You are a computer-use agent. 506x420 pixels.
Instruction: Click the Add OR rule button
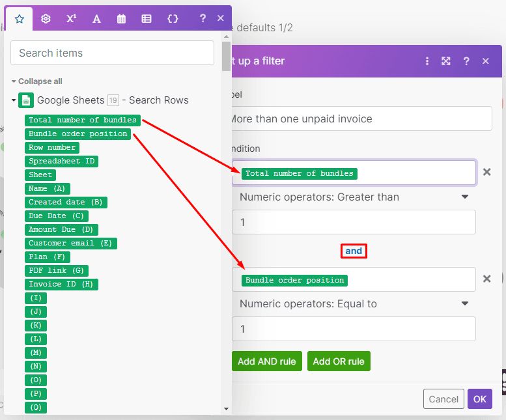click(x=339, y=361)
